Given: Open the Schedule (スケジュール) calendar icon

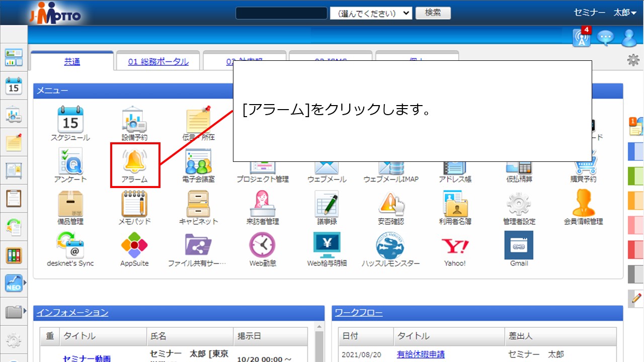Looking at the screenshot, I should click(x=70, y=120).
